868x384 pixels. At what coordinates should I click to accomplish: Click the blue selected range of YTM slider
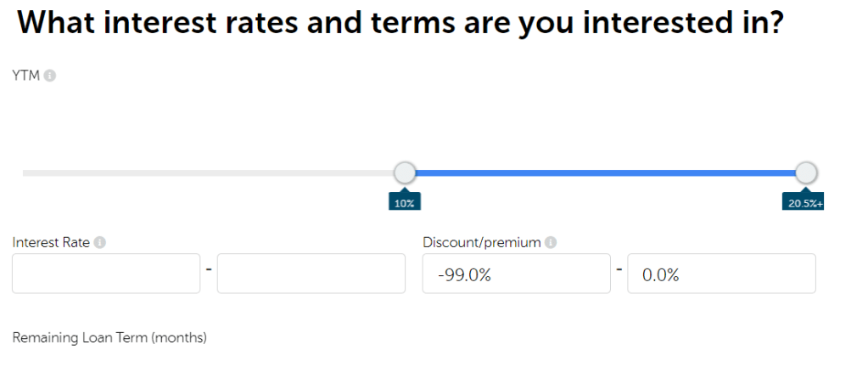tap(606, 173)
